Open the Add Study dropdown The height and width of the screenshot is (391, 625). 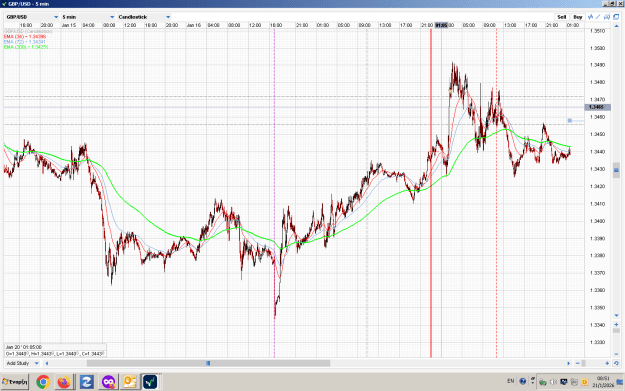(22, 363)
